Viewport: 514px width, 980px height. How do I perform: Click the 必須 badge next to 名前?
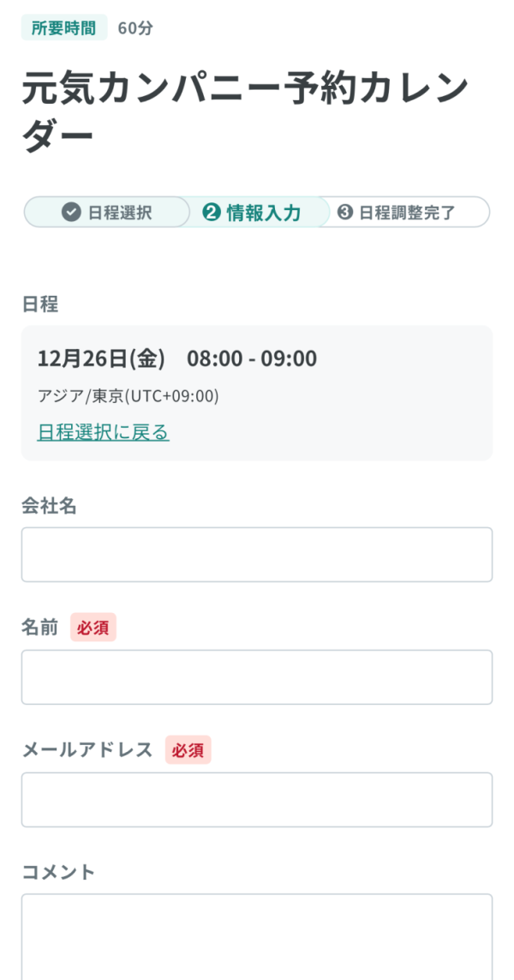93,628
